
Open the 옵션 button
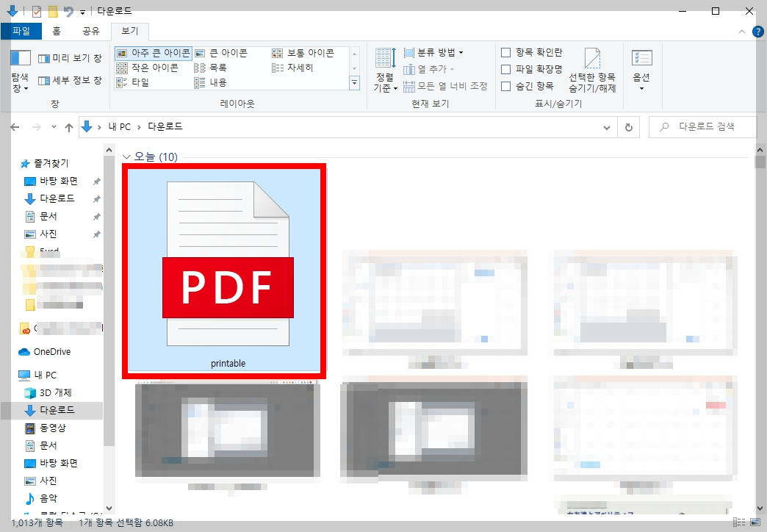(x=641, y=71)
